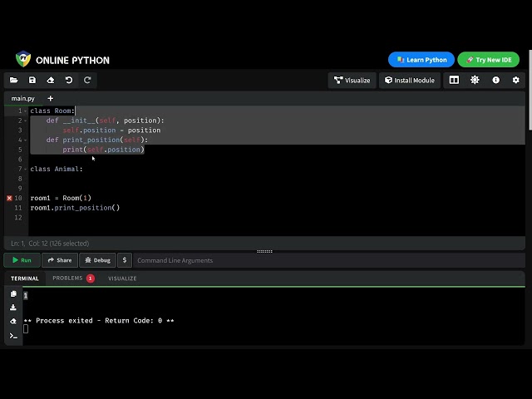Click the Try New IDE button
The image size is (532, 399).
(489, 60)
